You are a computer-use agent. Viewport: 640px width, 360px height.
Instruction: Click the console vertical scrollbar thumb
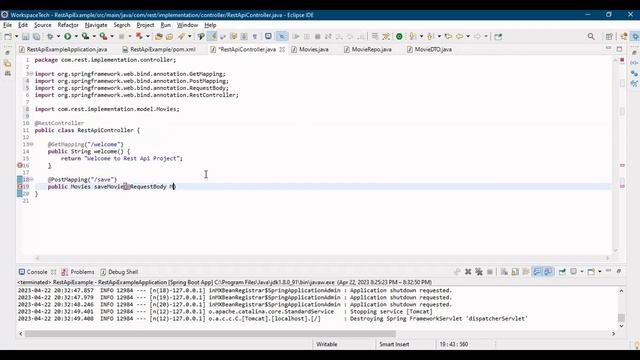[621, 317]
